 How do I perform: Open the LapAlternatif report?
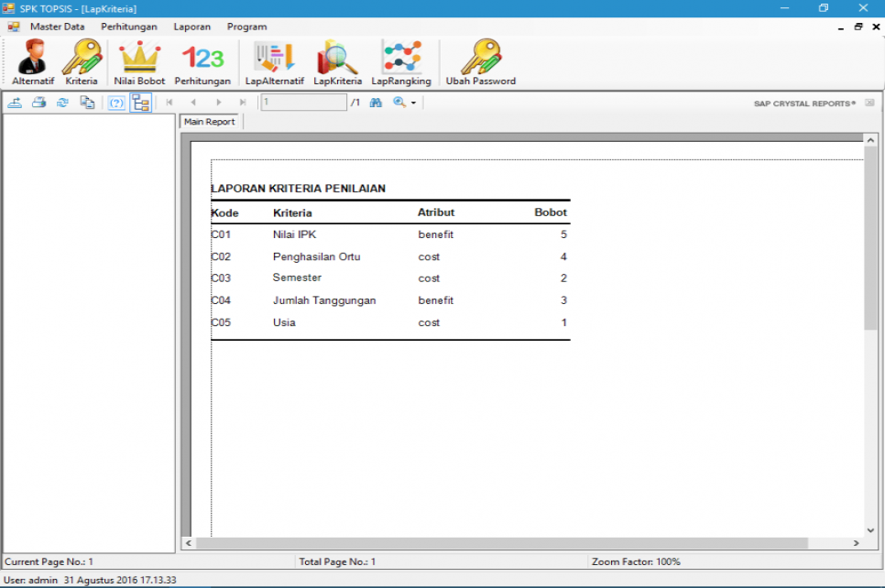tap(274, 62)
